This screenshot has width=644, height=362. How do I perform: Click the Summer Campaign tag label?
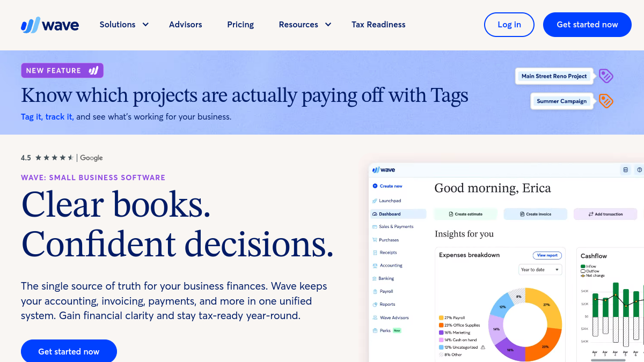pos(562,101)
